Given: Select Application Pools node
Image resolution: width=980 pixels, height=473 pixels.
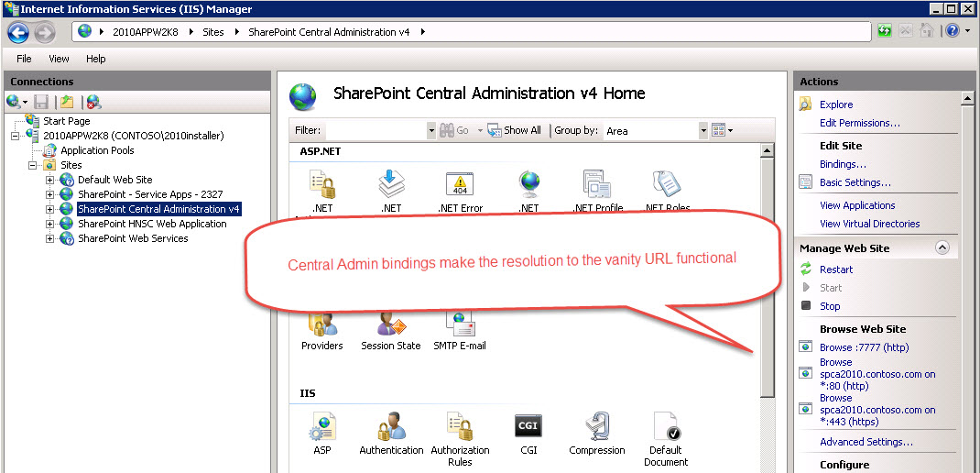Looking at the screenshot, I should tap(97, 150).
